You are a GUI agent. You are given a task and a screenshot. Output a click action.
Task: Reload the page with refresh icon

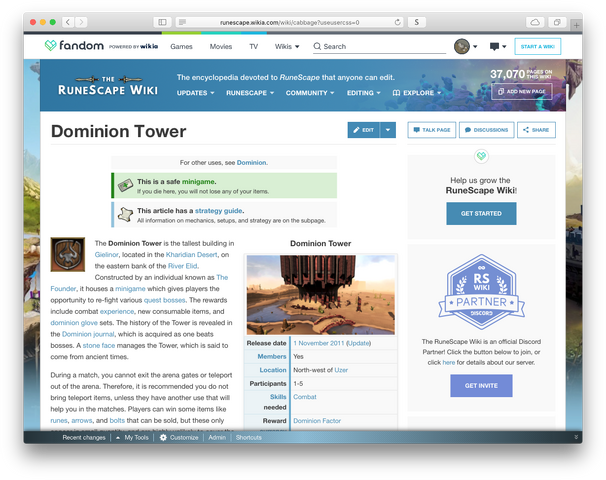[x=397, y=22]
